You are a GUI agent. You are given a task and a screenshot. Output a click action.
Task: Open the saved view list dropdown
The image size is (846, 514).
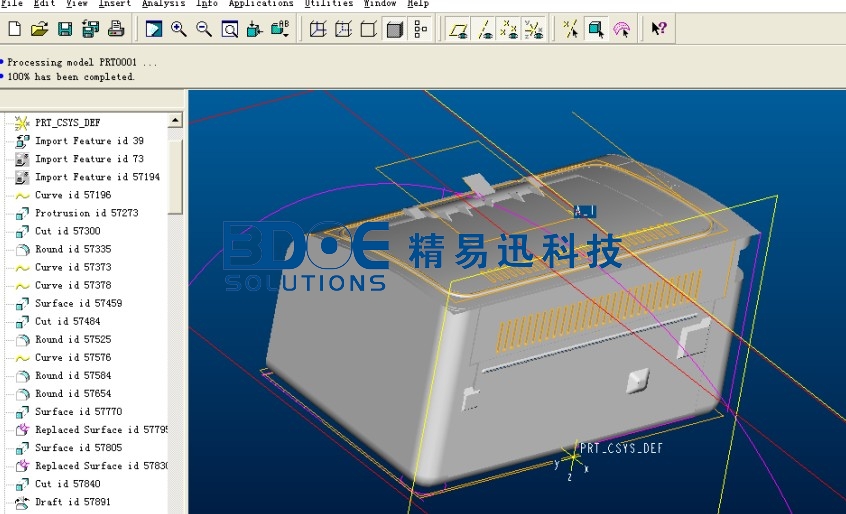pyautogui.click(x=282, y=29)
